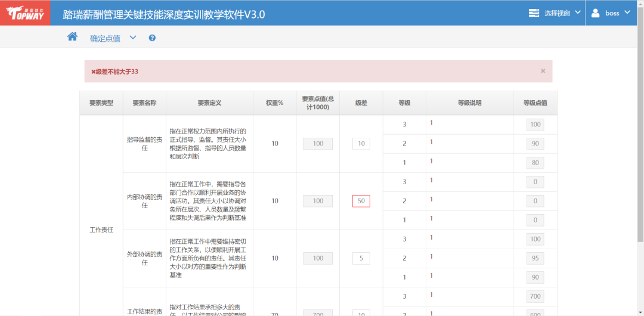This screenshot has height=316, width=644.
Task: Click the home icon in the navigation bar
Action: (x=72, y=37)
